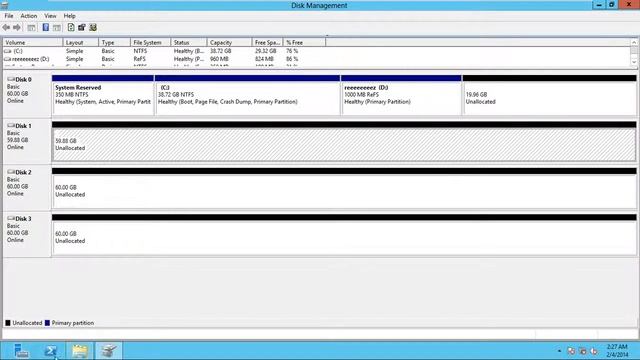Sort by the Status column header
This screenshot has width=640, height=360.
[189, 42]
